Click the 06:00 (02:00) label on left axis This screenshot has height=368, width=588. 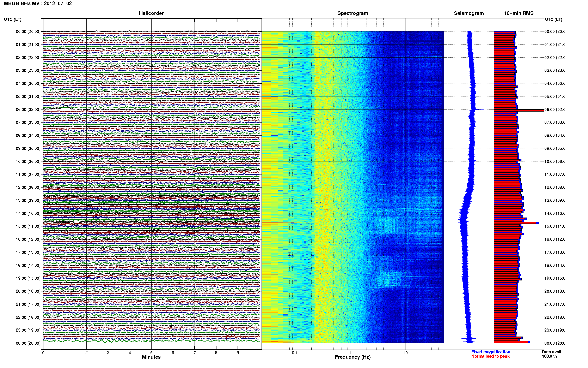coord(28,109)
